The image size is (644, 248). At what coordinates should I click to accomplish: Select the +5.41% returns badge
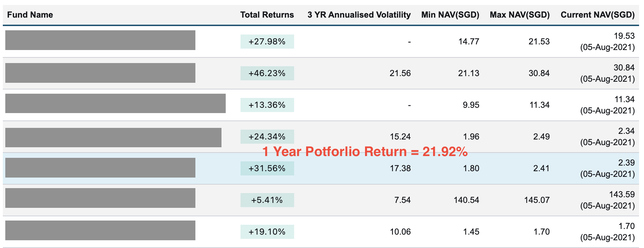267,200
